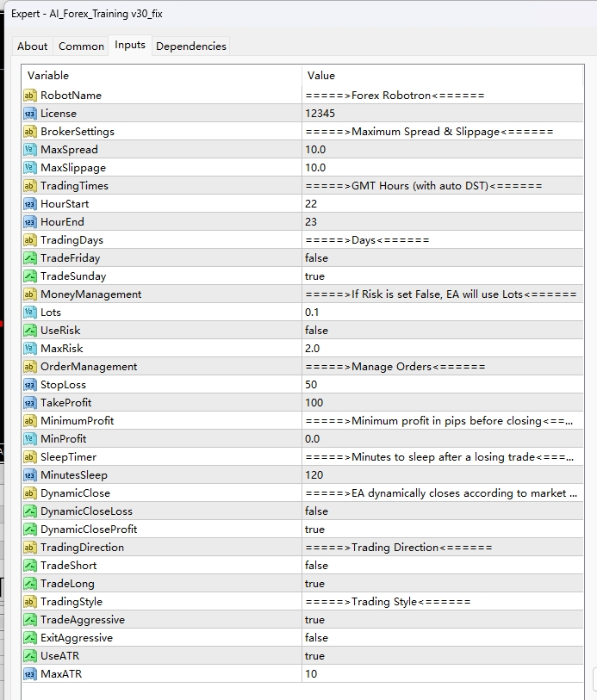Viewport: 597px width, 700px height.
Task: Toggle the UseRisk false value
Action: point(316,331)
